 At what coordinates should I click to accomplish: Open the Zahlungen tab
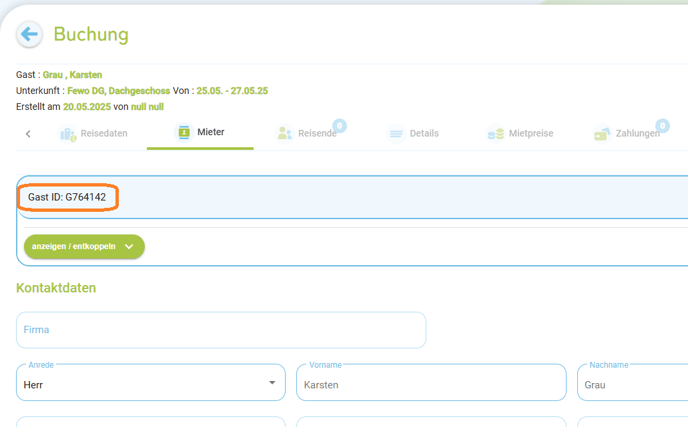(x=627, y=133)
